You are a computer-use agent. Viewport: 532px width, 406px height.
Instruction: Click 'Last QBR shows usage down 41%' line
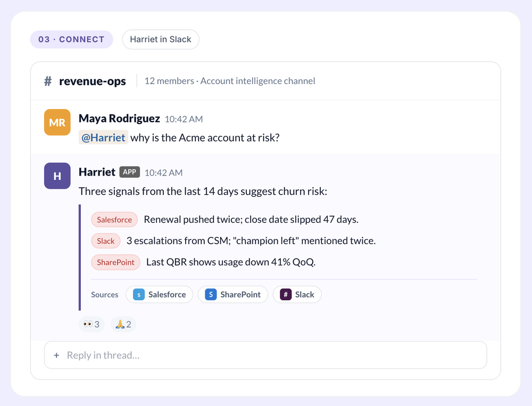(x=231, y=262)
